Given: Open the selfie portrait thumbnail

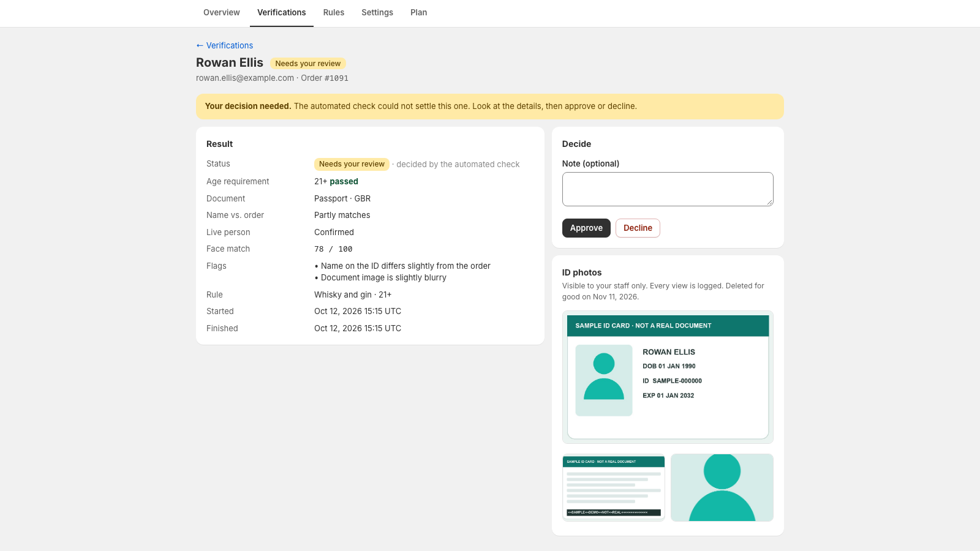Looking at the screenshot, I should 722,487.
